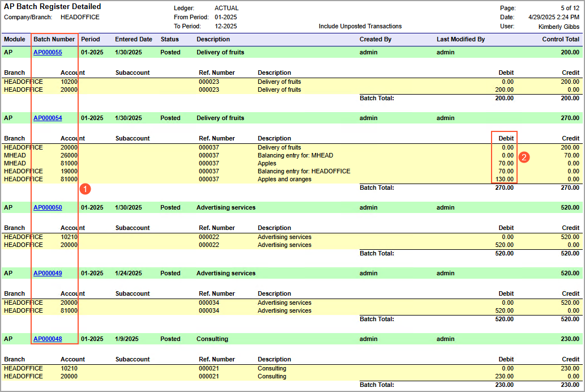Click account number 19000
Viewport: 585px width, 392px height.
[69, 172]
